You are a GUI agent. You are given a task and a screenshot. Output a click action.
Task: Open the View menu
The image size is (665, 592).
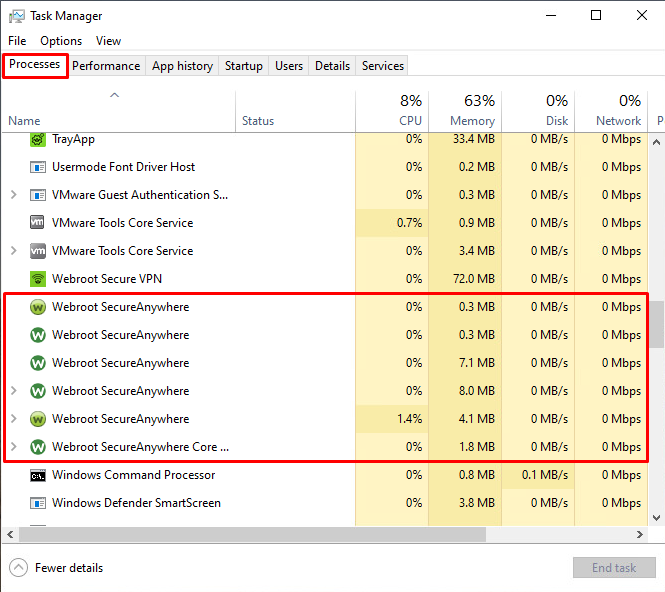tap(108, 41)
